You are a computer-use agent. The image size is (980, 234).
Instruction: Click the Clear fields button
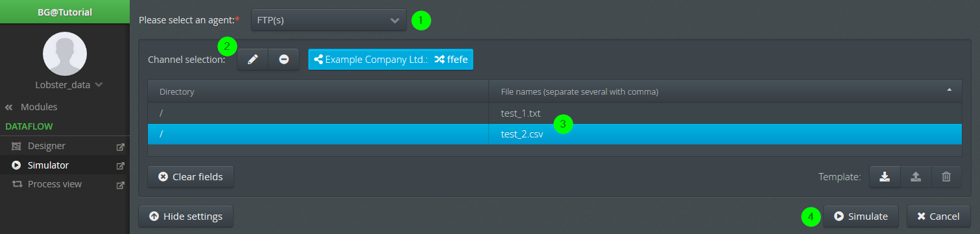click(191, 176)
